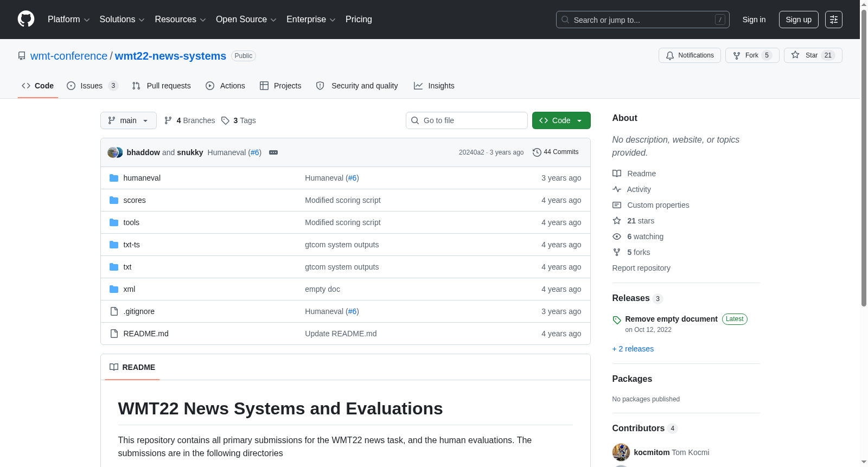Click the Sign in link

(754, 20)
